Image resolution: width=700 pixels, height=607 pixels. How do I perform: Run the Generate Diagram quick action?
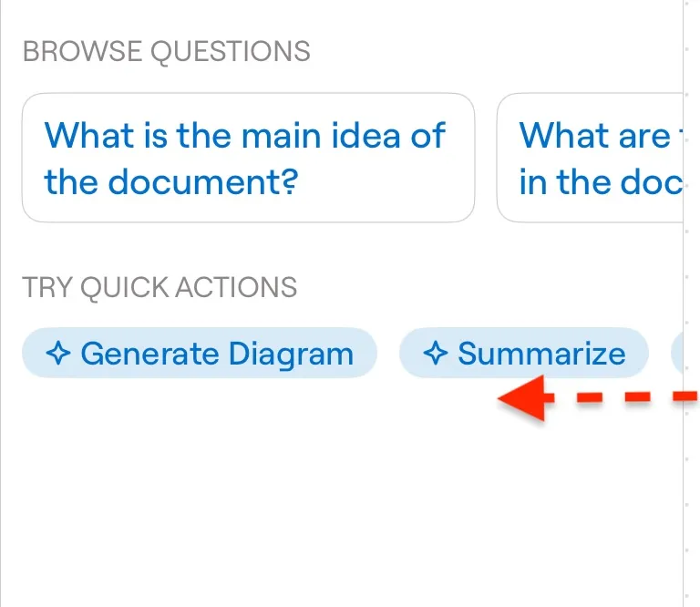click(200, 353)
